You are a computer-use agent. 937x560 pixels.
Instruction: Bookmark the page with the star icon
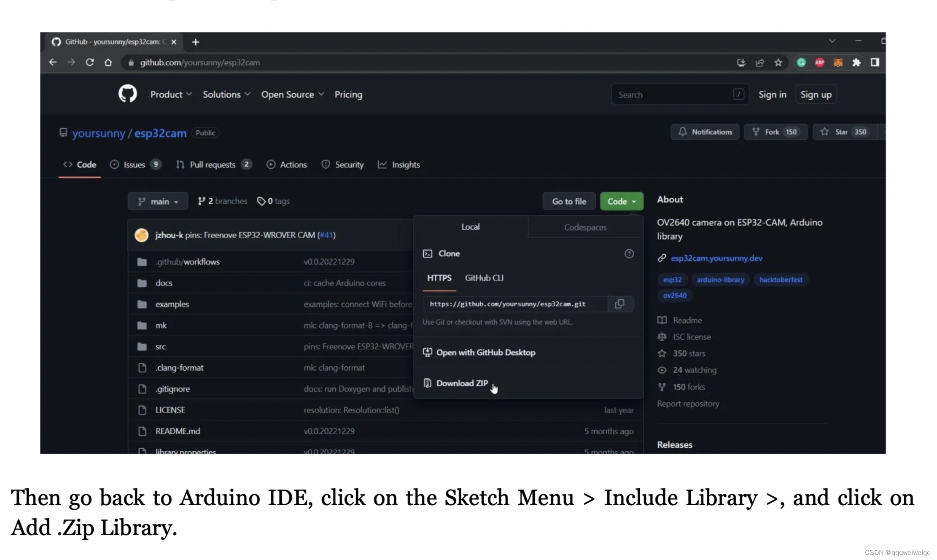coord(778,62)
